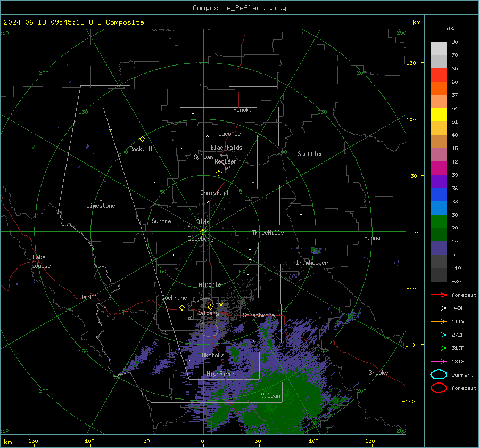The height and width of the screenshot is (448, 479).
Task: Click the yellow diamond marker near RockyMH
Action: pyautogui.click(x=142, y=139)
